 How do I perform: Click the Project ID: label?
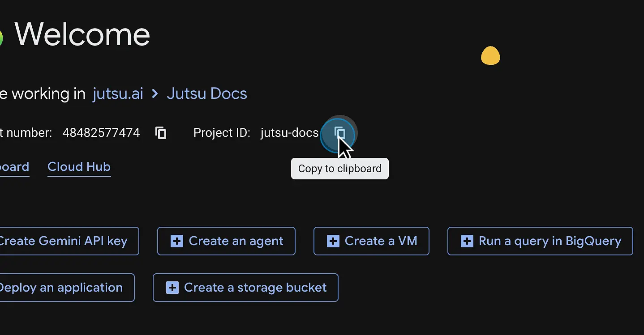pos(222,133)
